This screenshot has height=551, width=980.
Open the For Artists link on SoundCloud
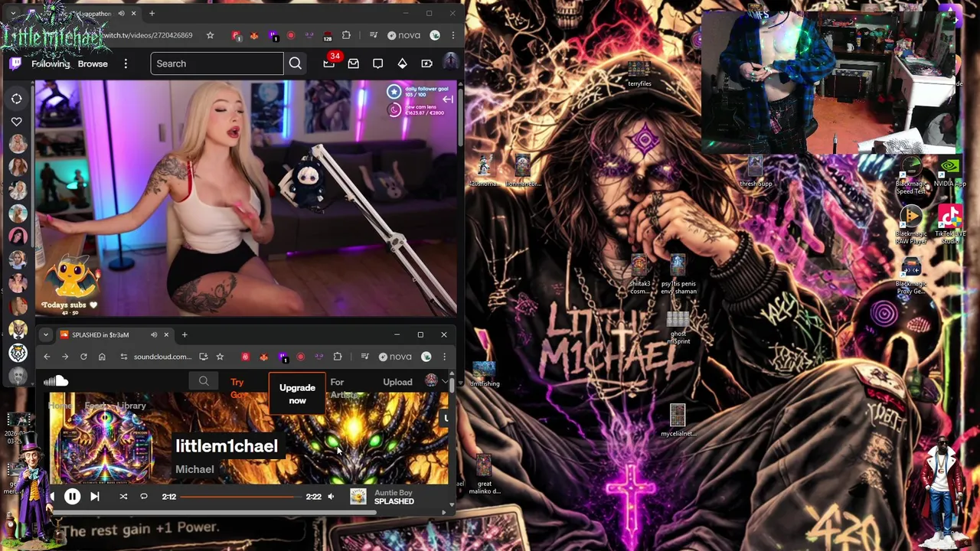[344, 388]
